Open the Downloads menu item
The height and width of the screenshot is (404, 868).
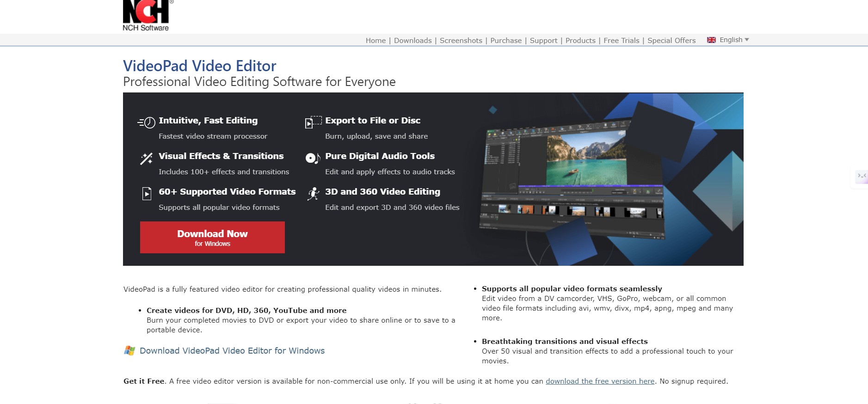click(x=412, y=41)
